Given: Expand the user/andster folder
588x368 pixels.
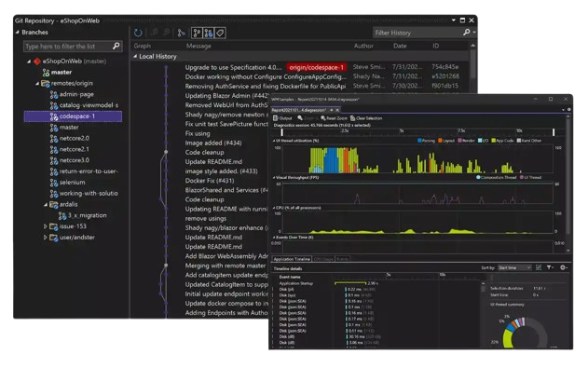Looking at the screenshot, I should click(46, 238).
